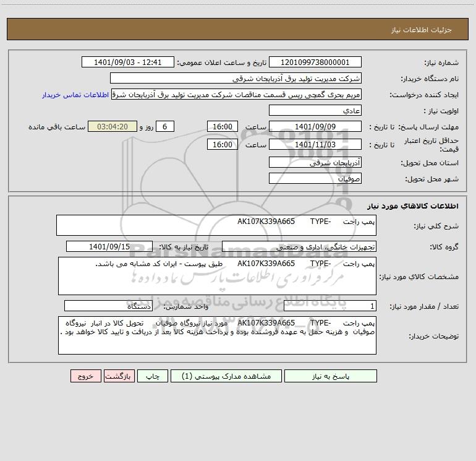Click the 'شماره نیاز:' label
The height and width of the screenshot is (461, 476).
[x=441, y=62]
